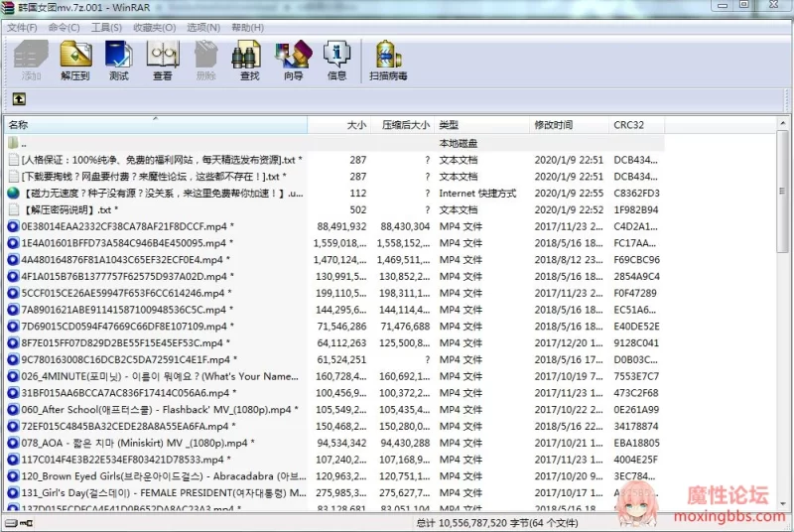Click icon of 0E38014EAA2332CF38CA78AF21F8DCCF.mp4
This screenshot has height=532, width=794.
[13, 226]
